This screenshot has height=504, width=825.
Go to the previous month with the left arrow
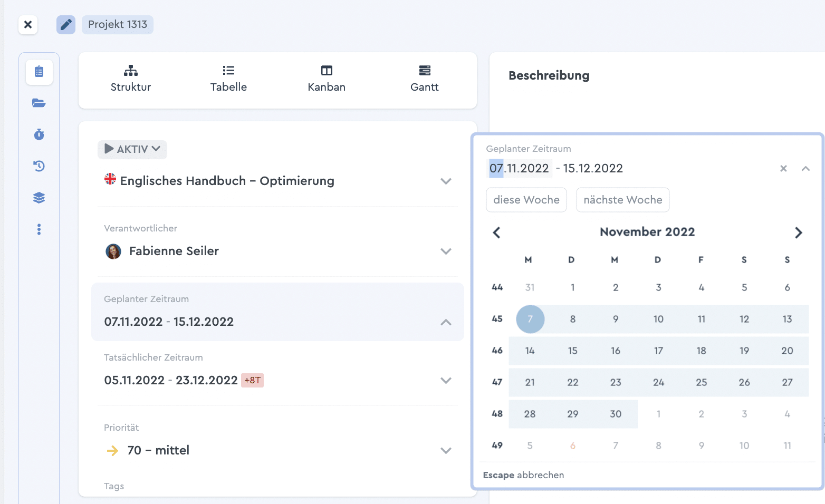click(x=496, y=232)
